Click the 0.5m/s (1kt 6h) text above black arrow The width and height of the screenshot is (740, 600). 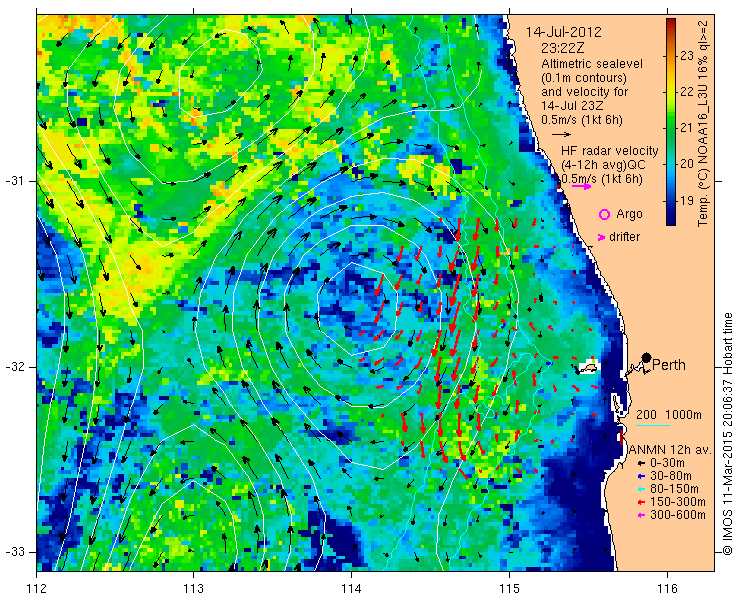(581, 120)
